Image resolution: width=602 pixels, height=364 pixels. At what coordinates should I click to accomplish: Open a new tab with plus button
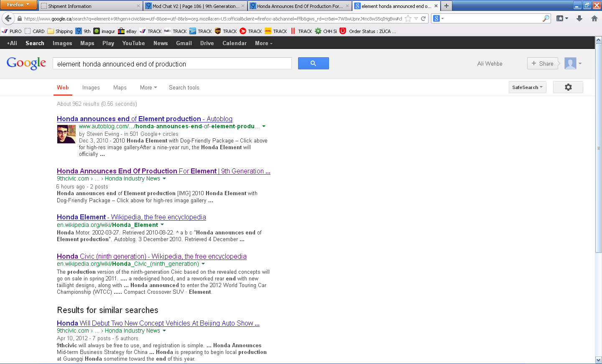coord(446,6)
